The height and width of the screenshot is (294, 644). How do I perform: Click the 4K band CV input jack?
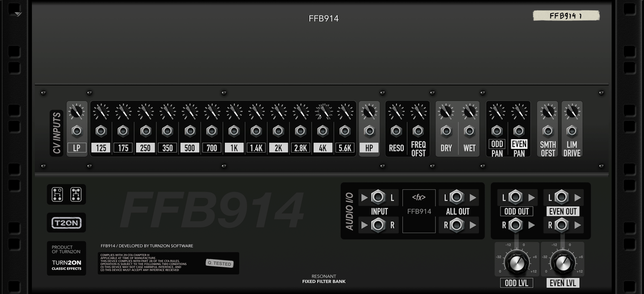click(x=323, y=131)
